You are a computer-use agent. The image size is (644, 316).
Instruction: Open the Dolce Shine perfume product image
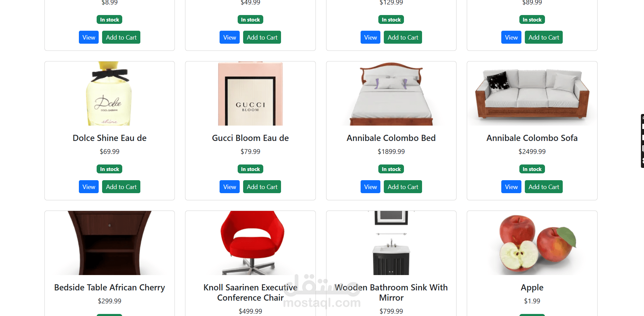pos(110,94)
